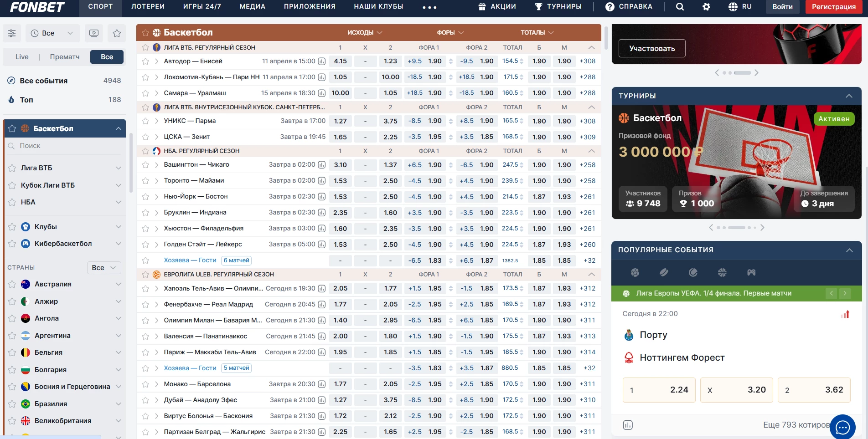The width and height of the screenshot is (868, 439).
Task: Open settings gear in top navigation
Action: [706, 7]
